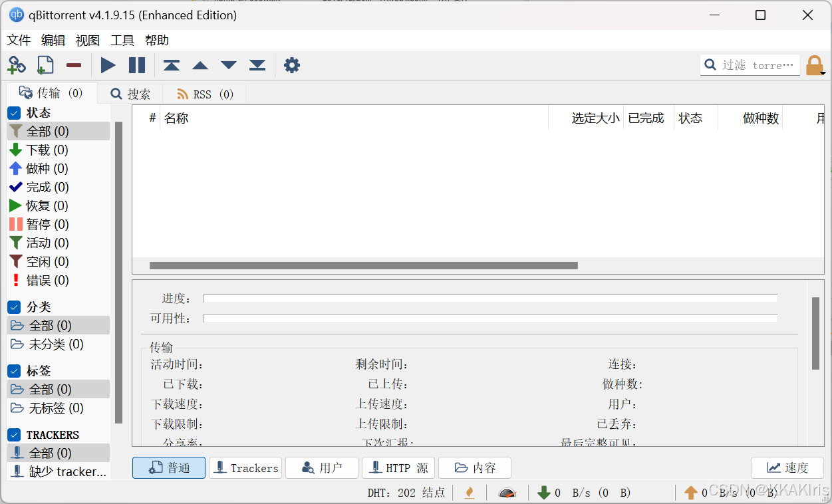Click the flame icon in status bar
The width and height of the screenshot is (832, 504).
click(470, 493)
